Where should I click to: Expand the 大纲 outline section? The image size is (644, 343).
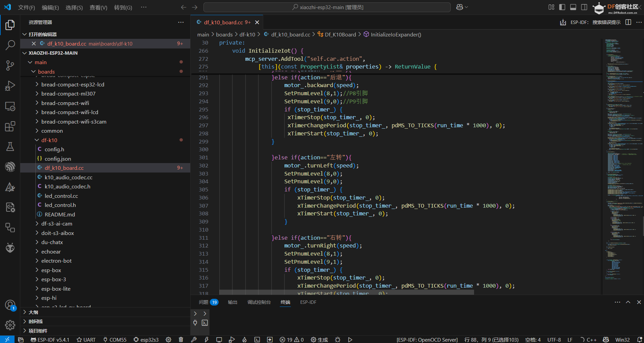tap(33, 312)
